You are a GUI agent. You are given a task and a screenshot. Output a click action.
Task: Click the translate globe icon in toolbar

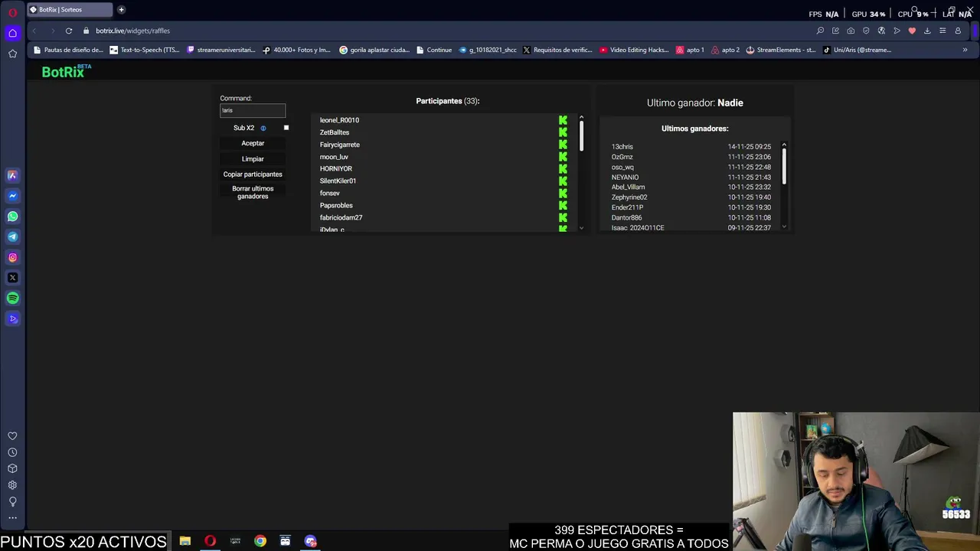pos(881,31)
